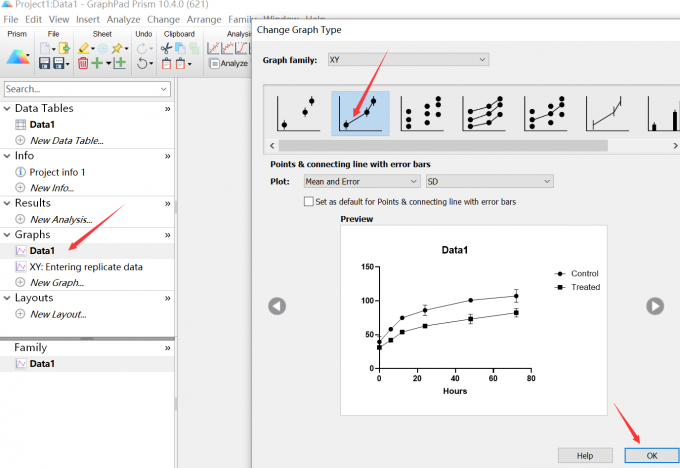Select the yellow highlighter sheet icon
This screenshot has width=680, height=468.
click(84, 48)
